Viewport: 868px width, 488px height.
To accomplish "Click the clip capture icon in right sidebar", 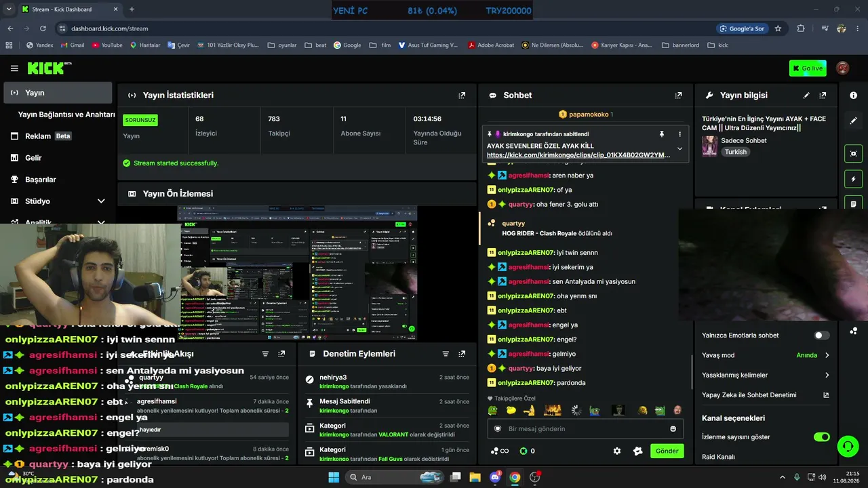I will tap(853, 153).
